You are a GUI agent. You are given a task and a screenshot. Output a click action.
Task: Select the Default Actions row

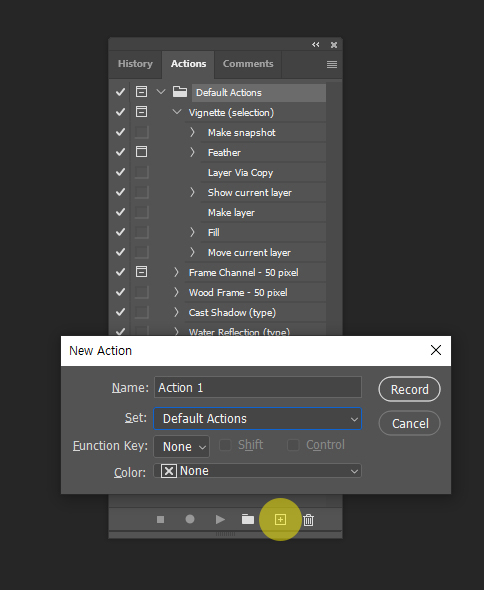click(259, 93)
